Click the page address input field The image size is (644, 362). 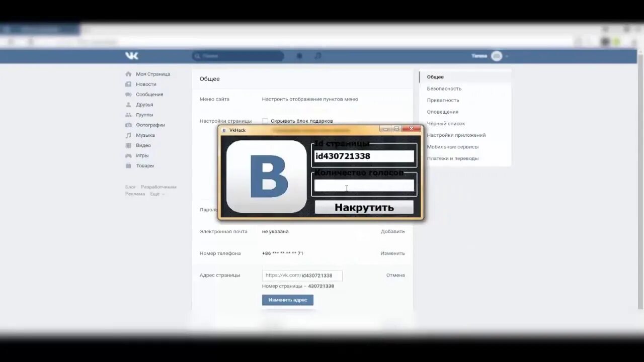coord(302,276)
